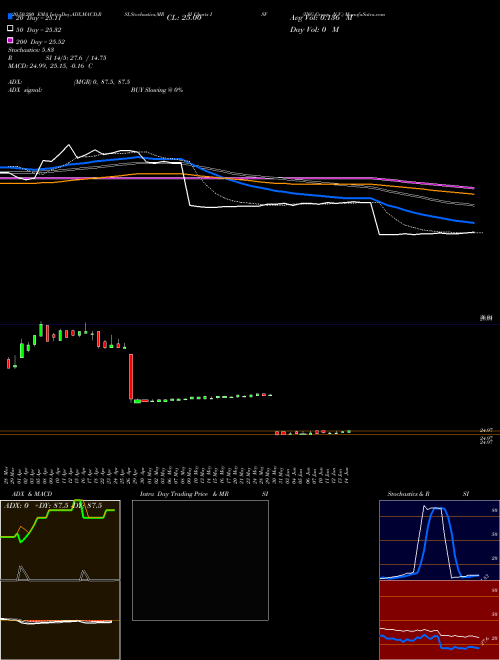Image resolution: width=500 pixels, height=660 pixels.
Task: Click the magenta 200 Day EMA legend swatch
Action: coord(10,40)
